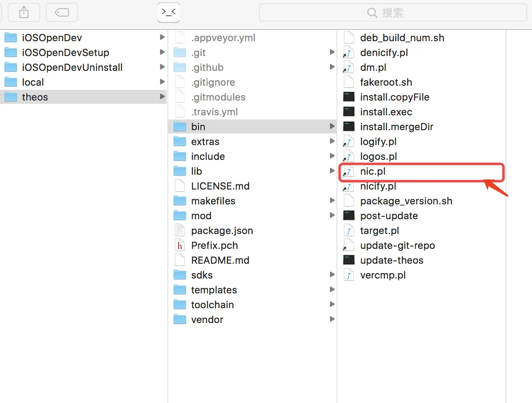Select the templates folder icon

click(180, 290)
